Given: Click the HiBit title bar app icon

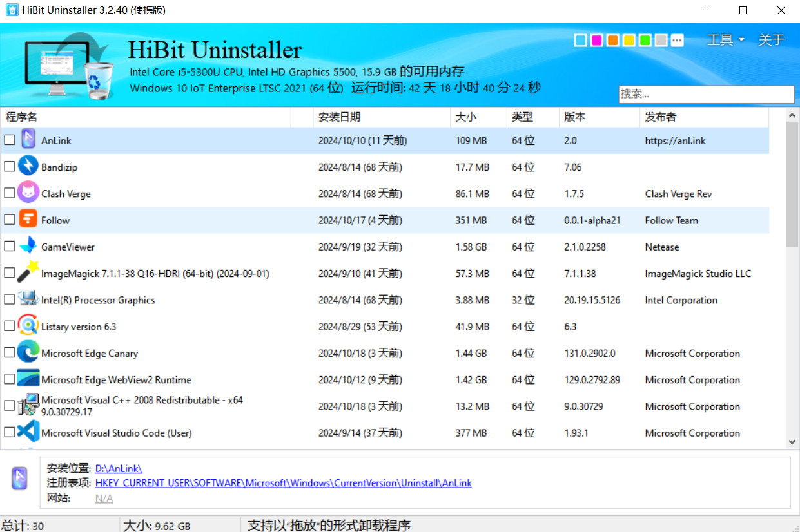Looking at the screenshot, I should [x=11, y=10].
